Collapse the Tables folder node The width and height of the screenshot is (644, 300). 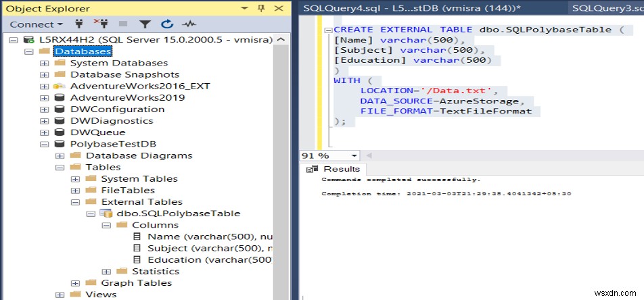[60, 167]
